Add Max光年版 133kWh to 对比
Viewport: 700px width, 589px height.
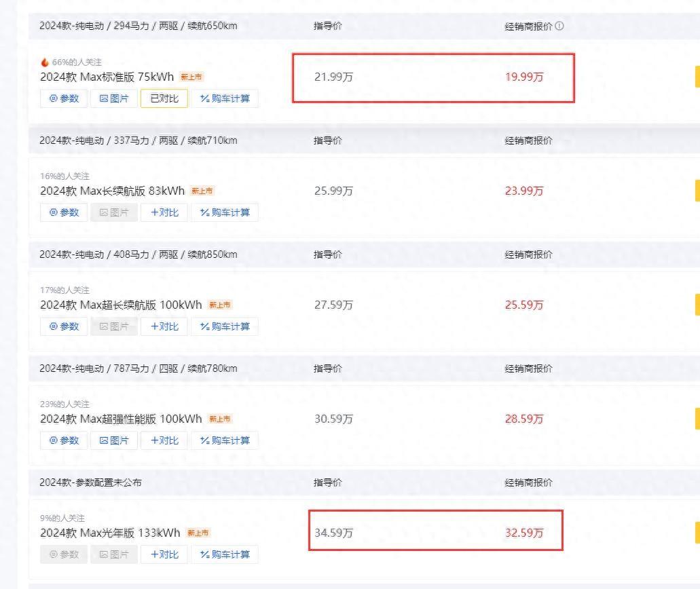click(164, 554)
